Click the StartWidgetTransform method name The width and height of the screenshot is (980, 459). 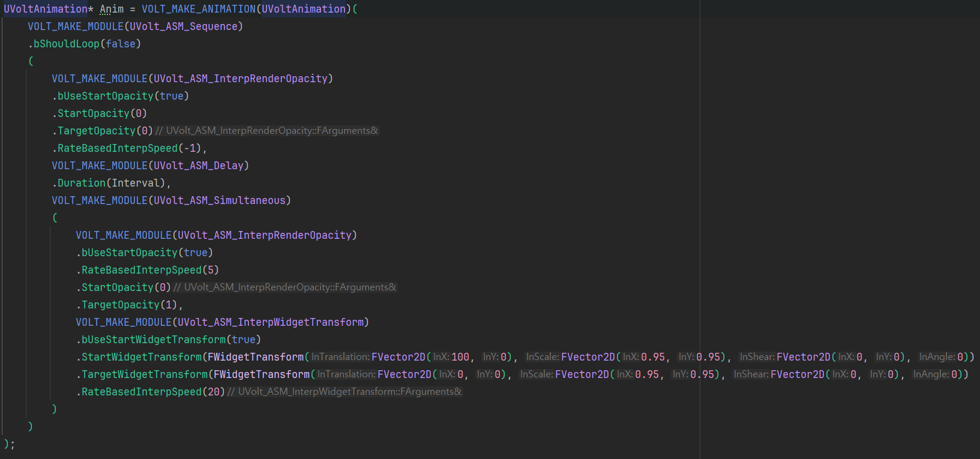click(142, 357)
